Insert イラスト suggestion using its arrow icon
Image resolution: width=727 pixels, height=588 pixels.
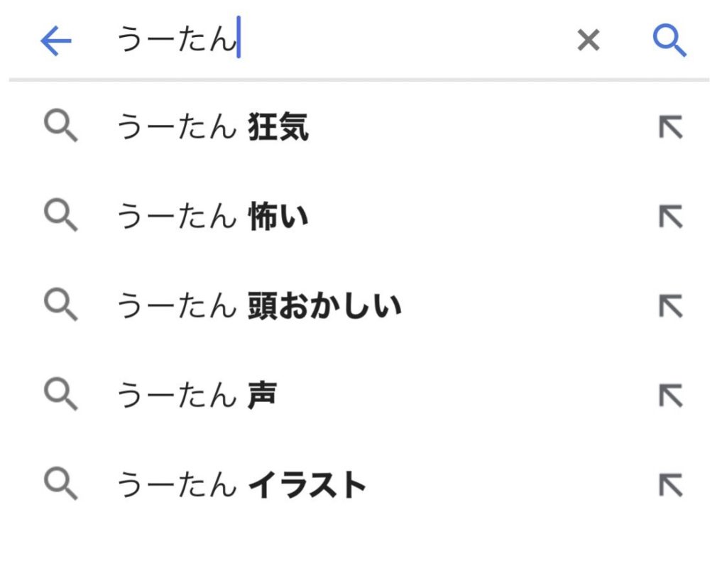670,486
